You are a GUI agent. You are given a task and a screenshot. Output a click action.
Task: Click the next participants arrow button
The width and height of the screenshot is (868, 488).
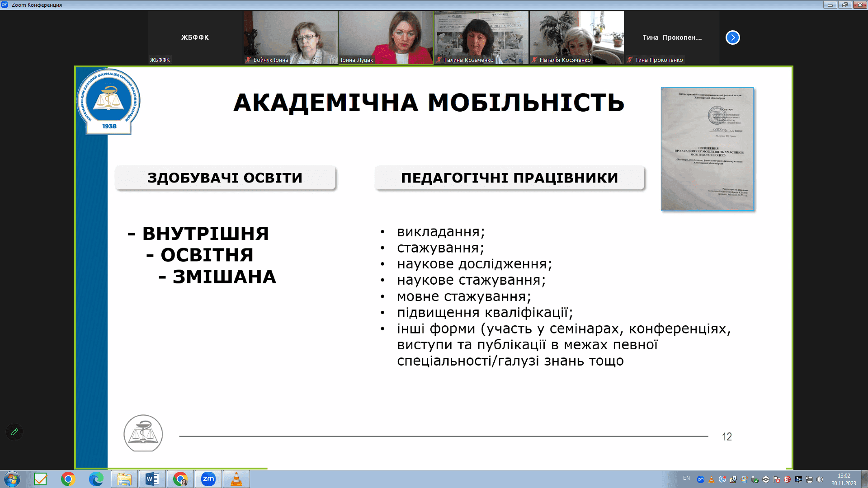point(732,38)
